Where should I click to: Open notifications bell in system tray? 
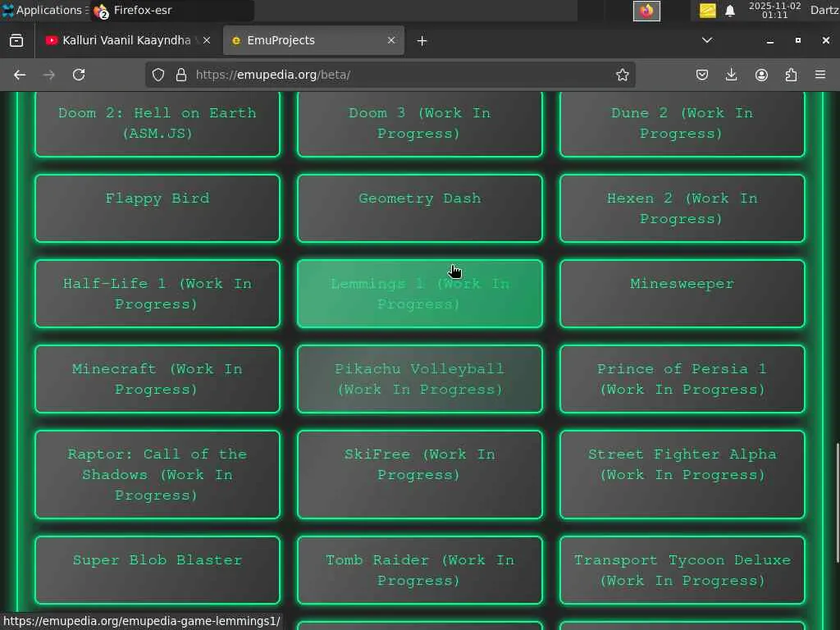click(x=729, y=11)
